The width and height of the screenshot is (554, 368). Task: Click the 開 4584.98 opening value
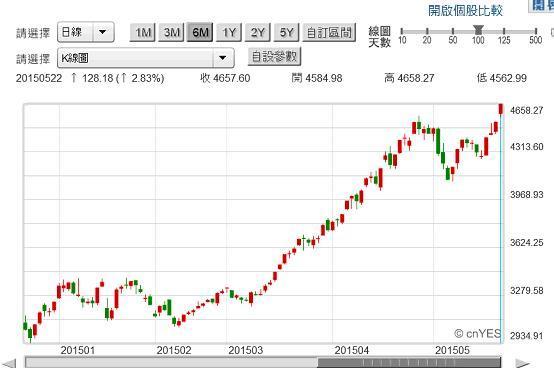click(x=317, y=78)
